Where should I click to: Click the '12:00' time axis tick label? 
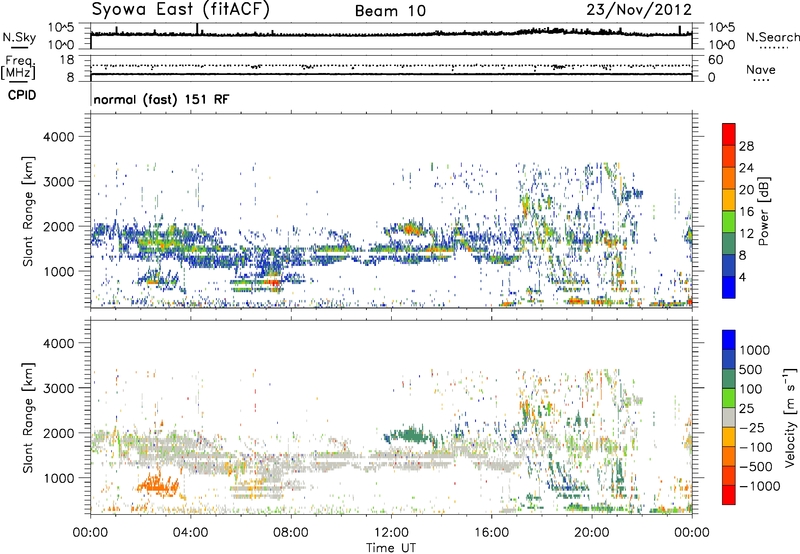(391, 533)
